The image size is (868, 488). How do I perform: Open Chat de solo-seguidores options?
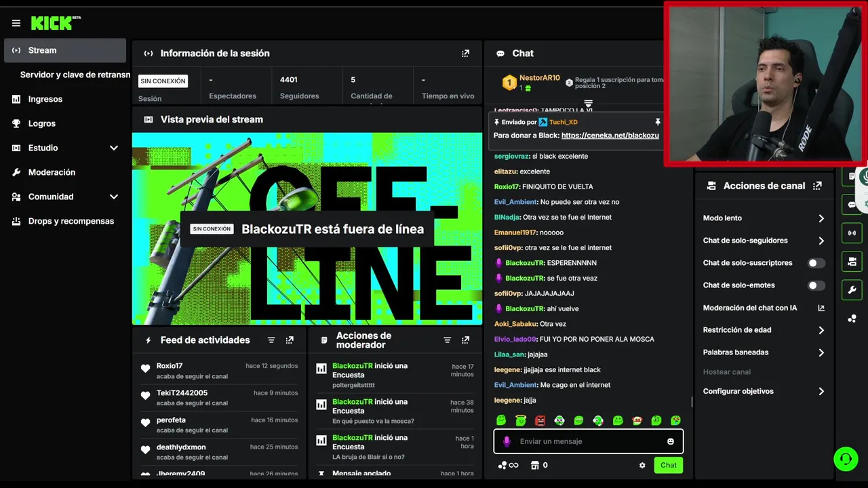point(764,241)
